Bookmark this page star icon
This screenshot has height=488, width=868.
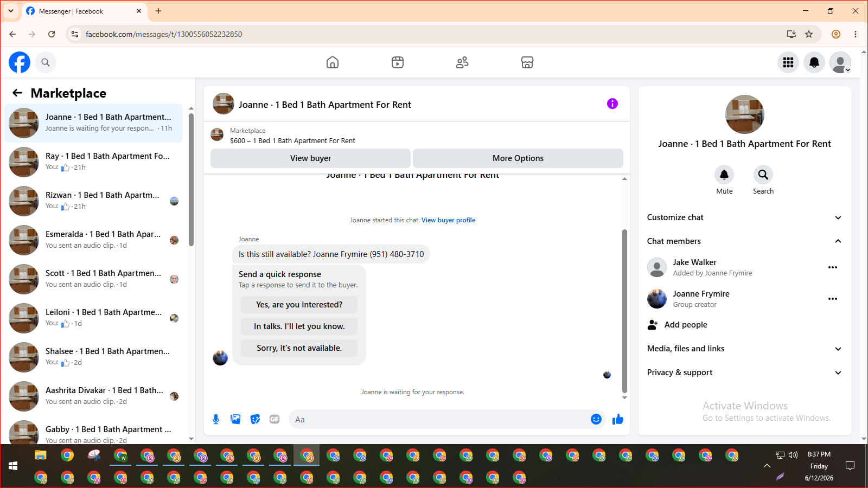pos(809,34)
